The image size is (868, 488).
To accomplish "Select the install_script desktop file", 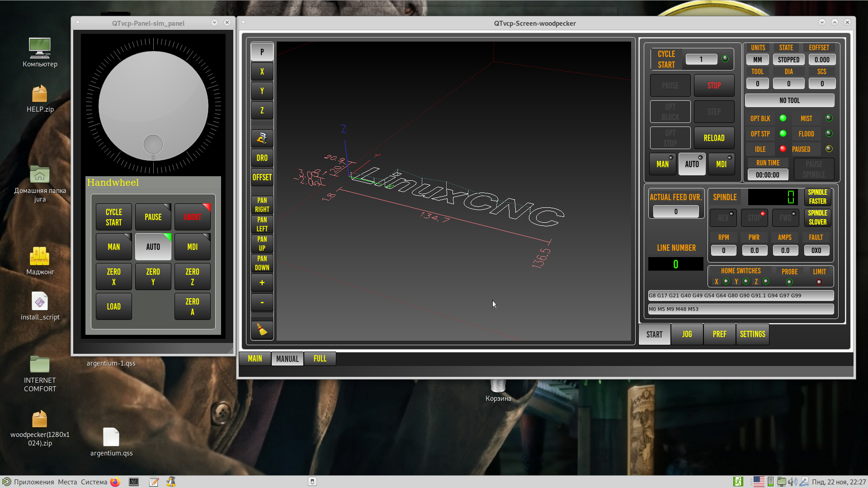I will click(x=40, y=306).
